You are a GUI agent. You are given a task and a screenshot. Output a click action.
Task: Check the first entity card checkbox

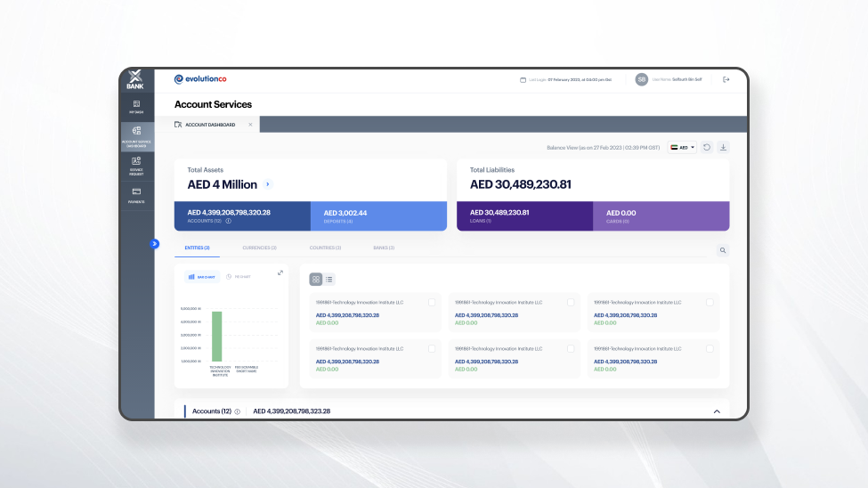[x=432, y=303]
